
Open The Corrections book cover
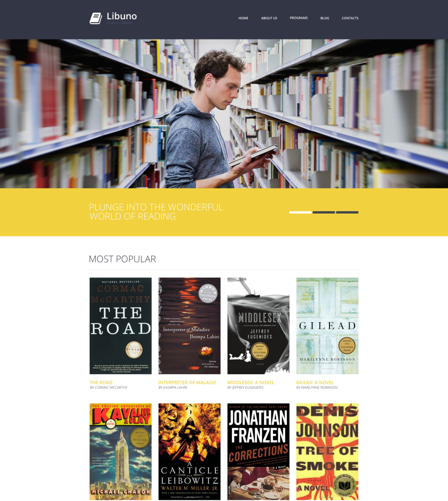[259, 452]
